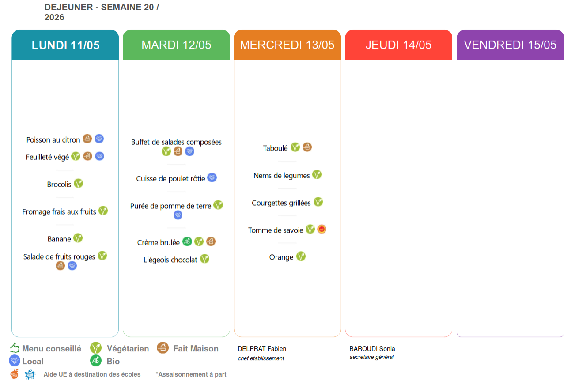Open the MERCREDI 13/05 column header

coord(287,45)
